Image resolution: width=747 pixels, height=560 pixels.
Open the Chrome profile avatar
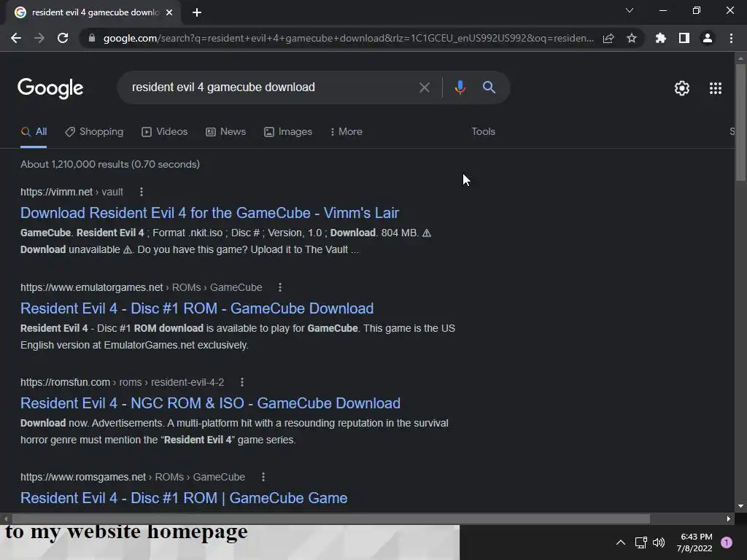[x=708, y=38]
